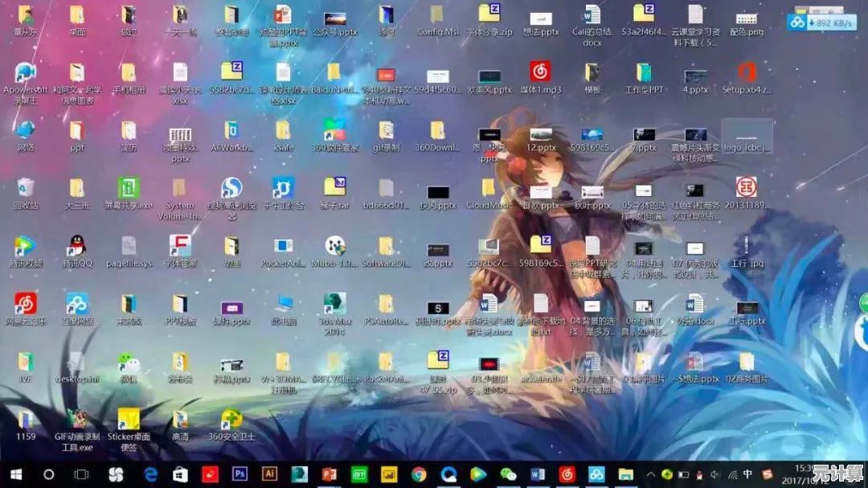868x488 pixels.
Task: Open the Setup.x64 Office installer icon
Action: (747, 72)
